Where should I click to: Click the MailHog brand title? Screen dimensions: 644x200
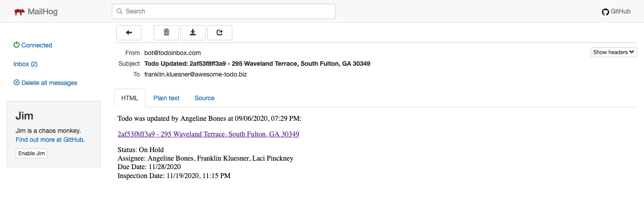[42, 12]
